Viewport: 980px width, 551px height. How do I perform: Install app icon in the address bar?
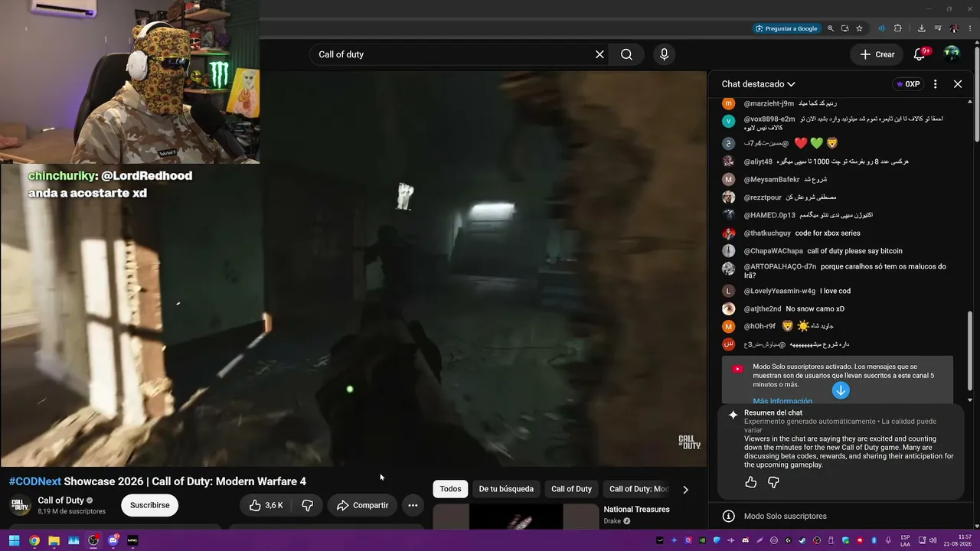pos(845,28)
